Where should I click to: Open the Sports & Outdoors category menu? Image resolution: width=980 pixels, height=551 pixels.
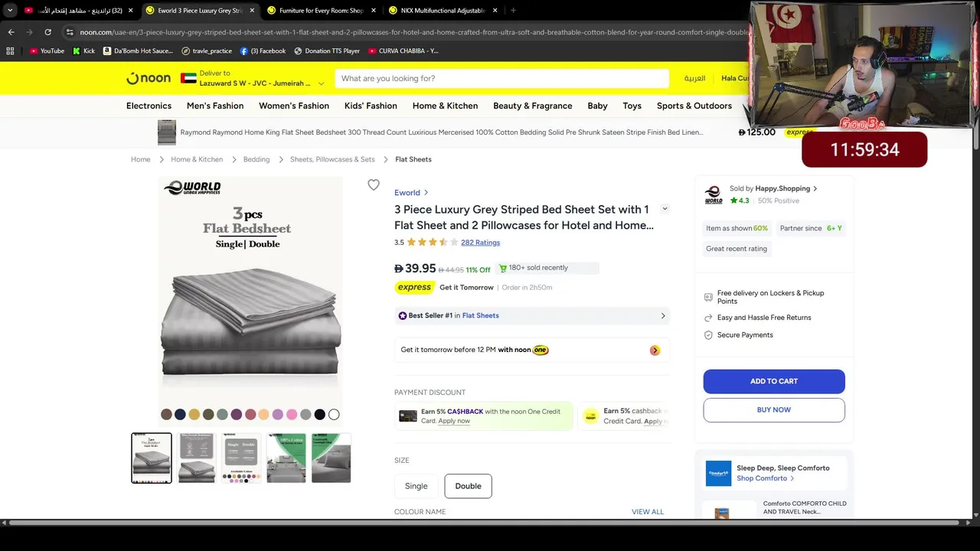tap(694, 106)
